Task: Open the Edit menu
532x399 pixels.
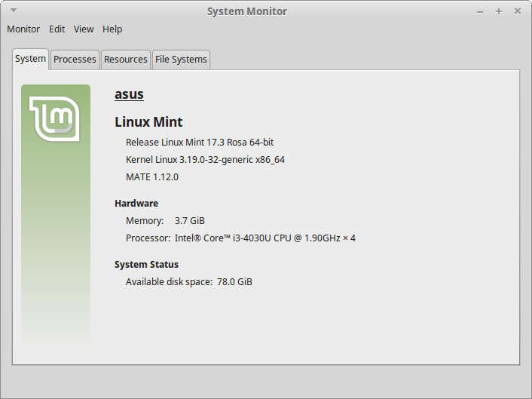Action: (x=57, y=29)
